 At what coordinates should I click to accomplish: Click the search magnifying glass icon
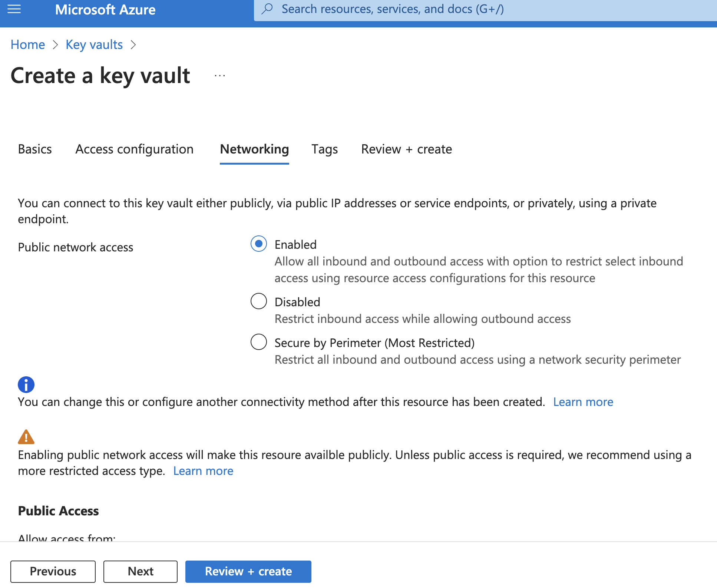(268, 9)
